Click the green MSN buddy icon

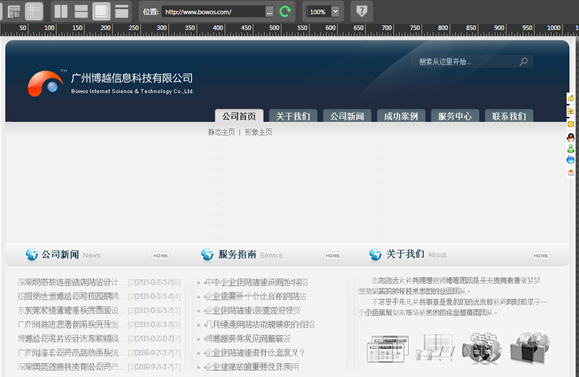coord(571,148)
